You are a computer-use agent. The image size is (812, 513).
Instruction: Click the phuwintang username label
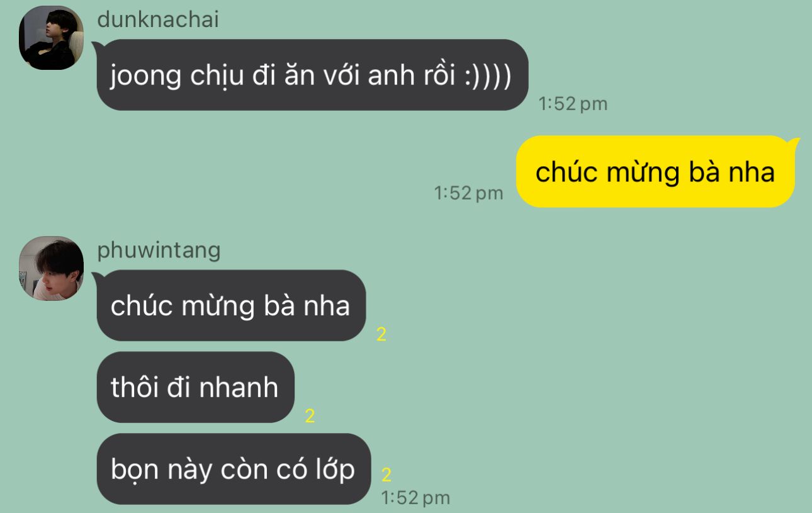coord(159,251)
